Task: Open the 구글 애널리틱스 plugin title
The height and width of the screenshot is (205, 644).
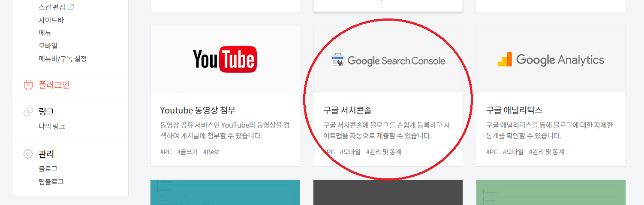Action: (514, 110)
